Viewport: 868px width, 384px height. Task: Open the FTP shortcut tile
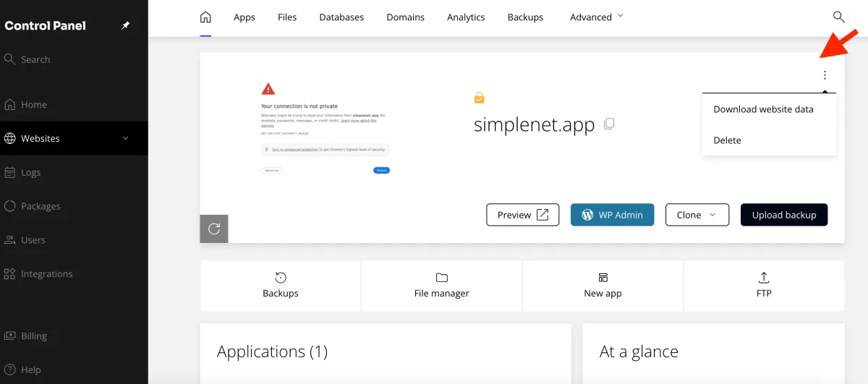click(x=764, y=286)
